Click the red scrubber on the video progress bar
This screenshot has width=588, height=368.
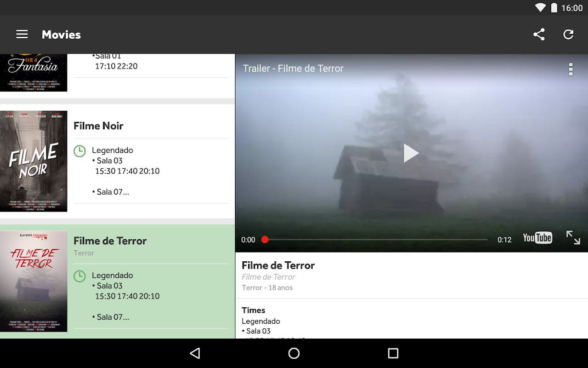(x=265, y=239)
